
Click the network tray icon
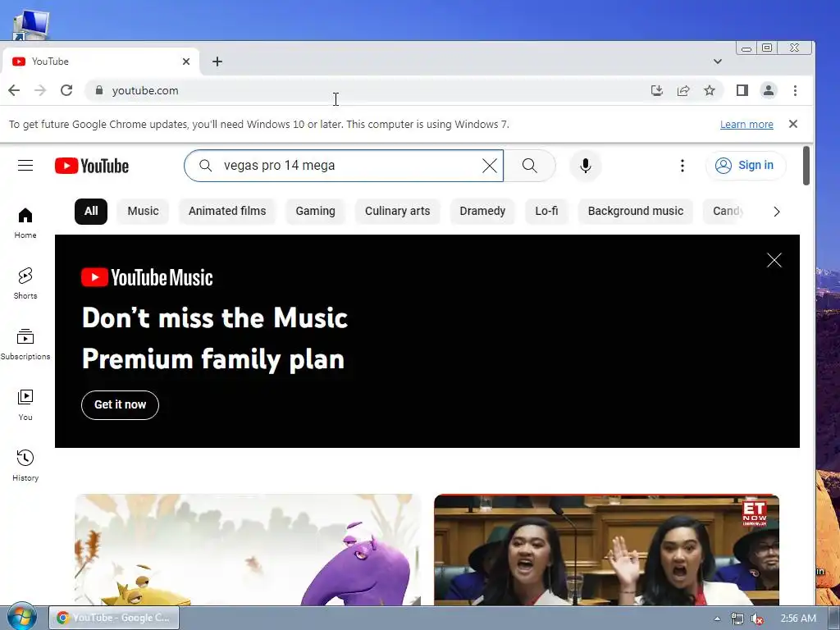(x=737, y=619)
